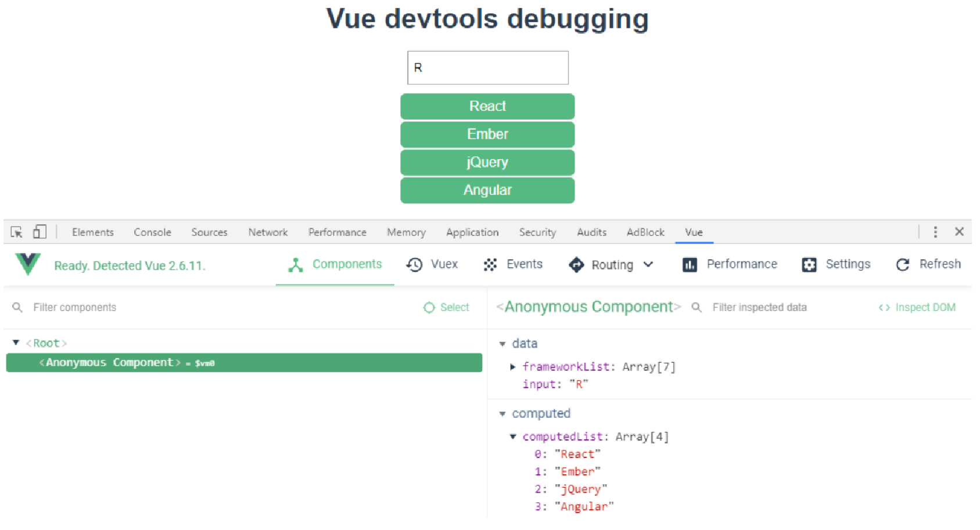Open the Routing dropdown
The width and height of the screenshot is (980, 530).
pos(611,265)
